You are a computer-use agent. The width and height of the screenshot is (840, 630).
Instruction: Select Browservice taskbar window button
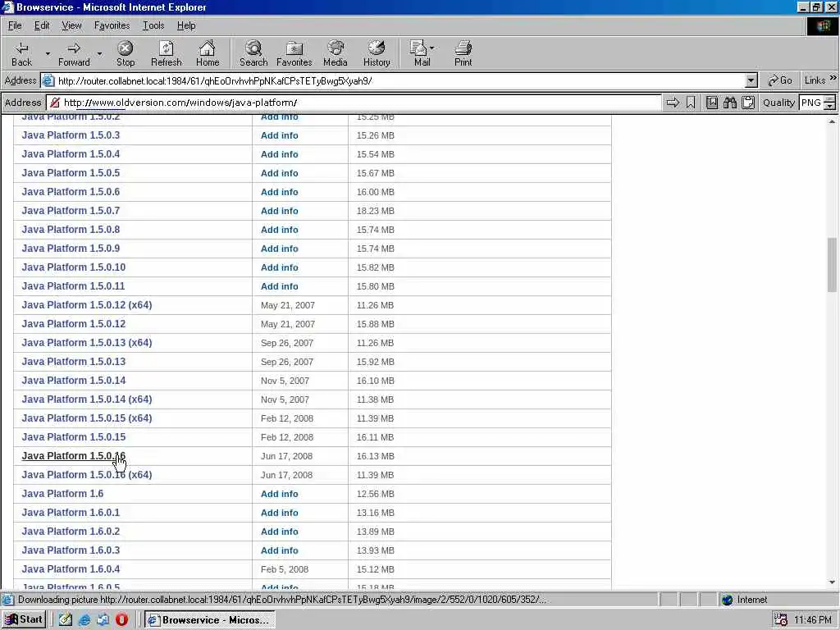[x=209, y=620]
